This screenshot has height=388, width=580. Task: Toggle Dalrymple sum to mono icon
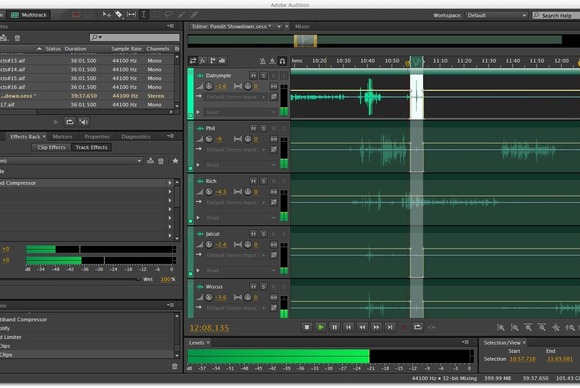(274, 86)
